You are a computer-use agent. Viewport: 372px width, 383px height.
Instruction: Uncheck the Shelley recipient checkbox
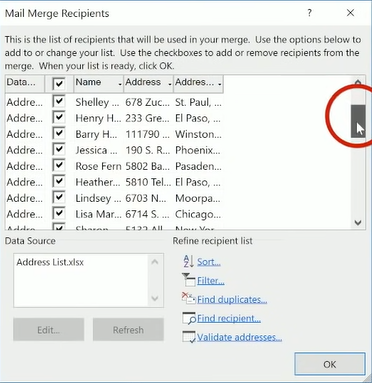point(59,101)
